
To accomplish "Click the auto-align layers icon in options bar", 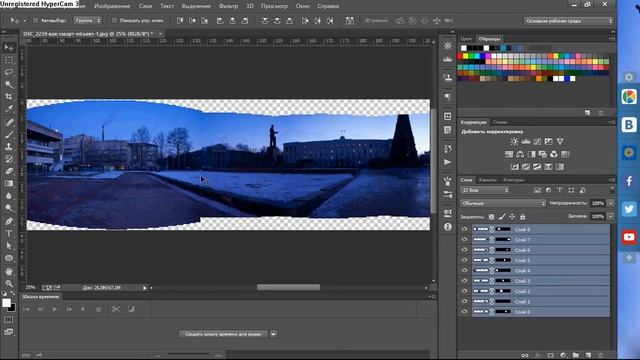I will 350,20.
